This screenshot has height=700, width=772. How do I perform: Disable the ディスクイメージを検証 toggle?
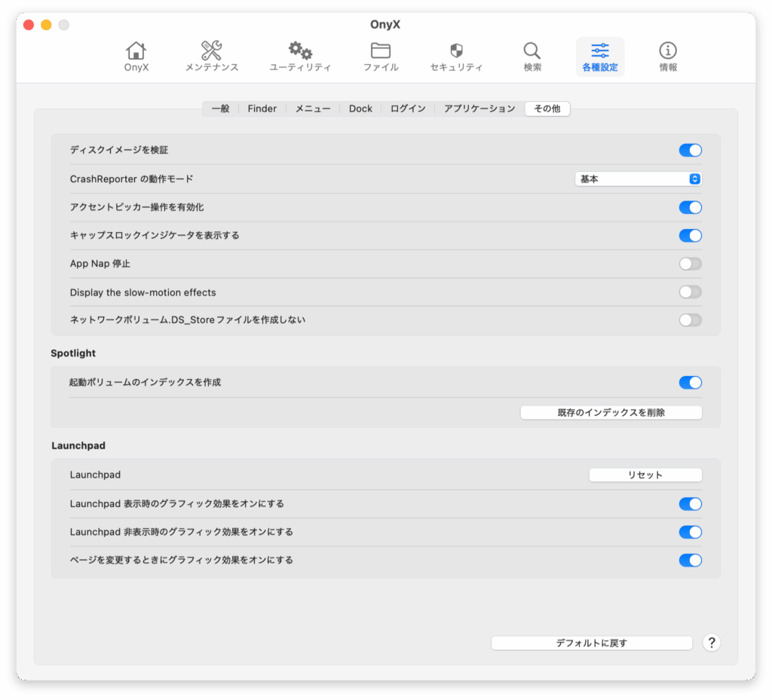point(690,151)
